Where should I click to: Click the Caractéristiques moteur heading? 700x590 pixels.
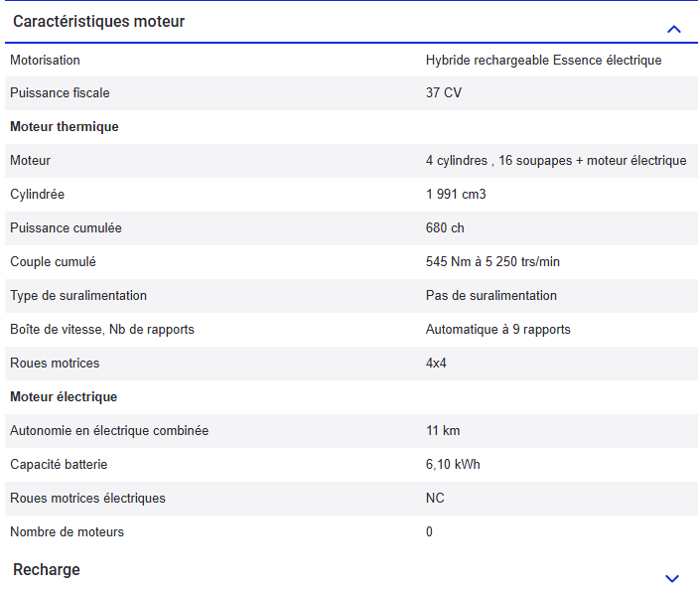click(98, 22)
